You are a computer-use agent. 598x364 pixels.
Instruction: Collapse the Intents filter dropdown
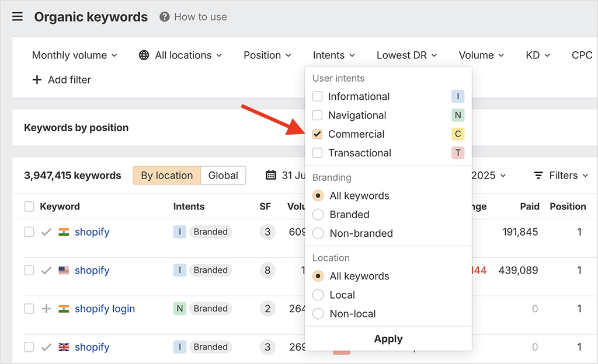coord(334,55)
